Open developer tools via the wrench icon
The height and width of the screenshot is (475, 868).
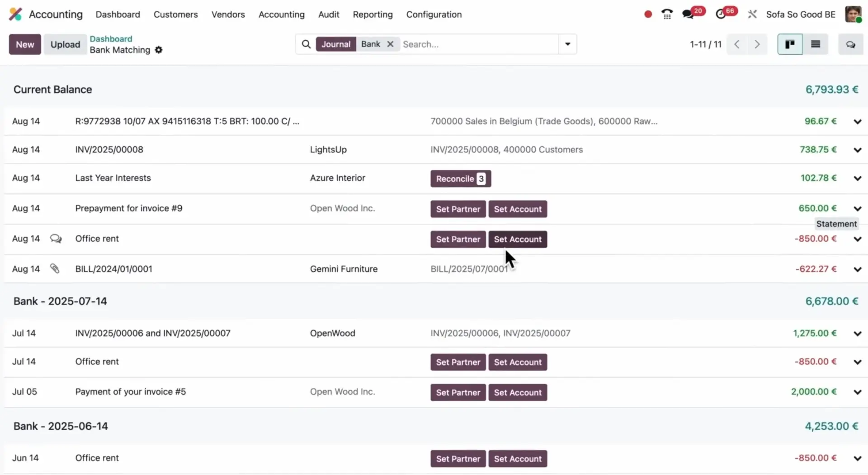click(752, 14)
